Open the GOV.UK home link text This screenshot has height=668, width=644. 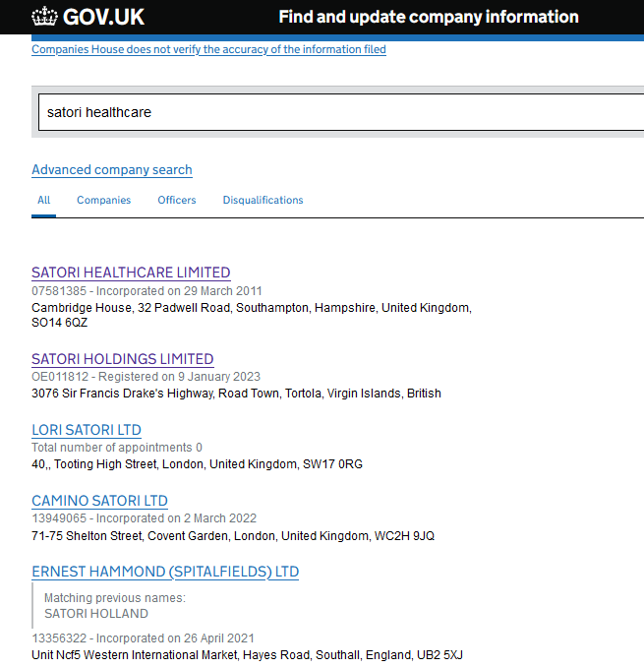click(103, 17)
